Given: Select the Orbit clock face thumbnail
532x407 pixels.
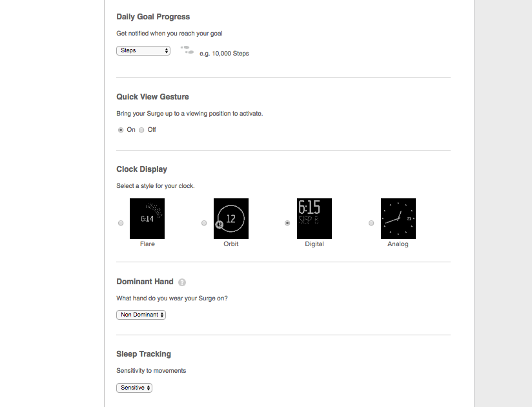Looking at the screenshot, I should click(231, 218).
